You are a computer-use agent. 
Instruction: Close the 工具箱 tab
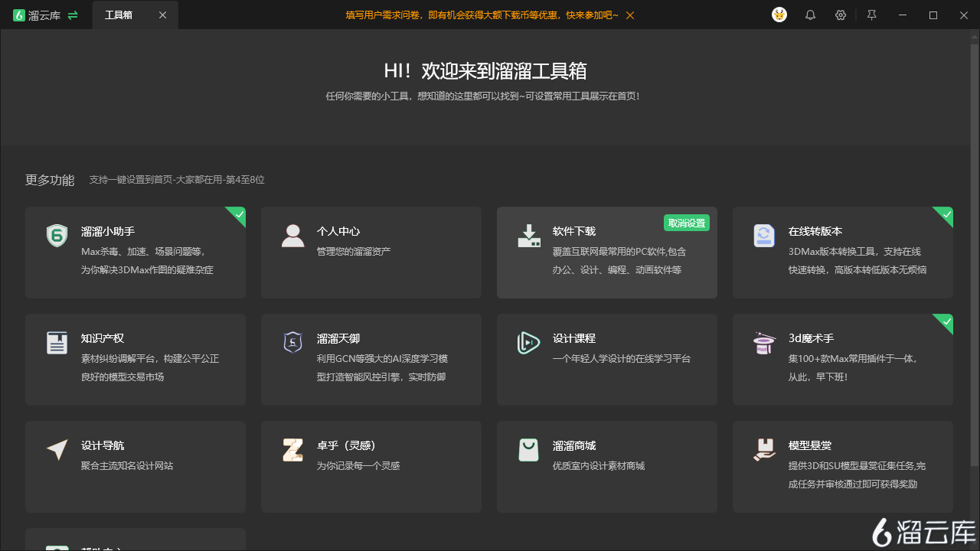[x=162, y=15]
